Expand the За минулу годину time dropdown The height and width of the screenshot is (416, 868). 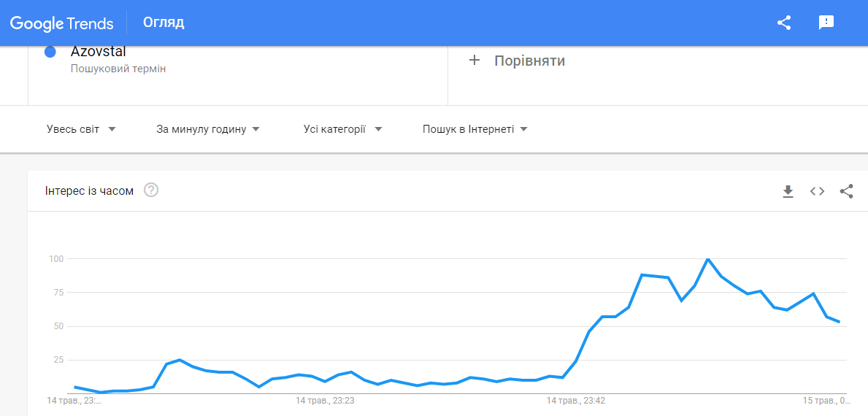tap(208, 129)
